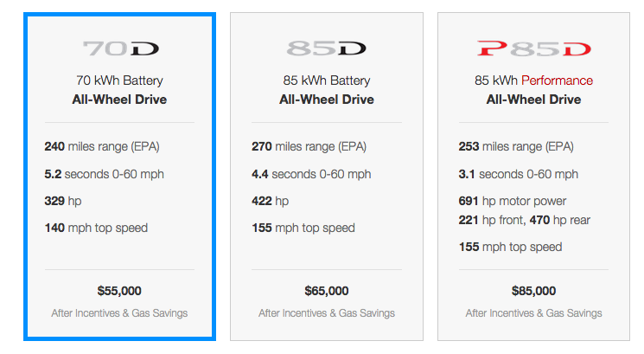Click the $85,000 price
The height and width of the screenshot is (354, 644).
(533, 291)
